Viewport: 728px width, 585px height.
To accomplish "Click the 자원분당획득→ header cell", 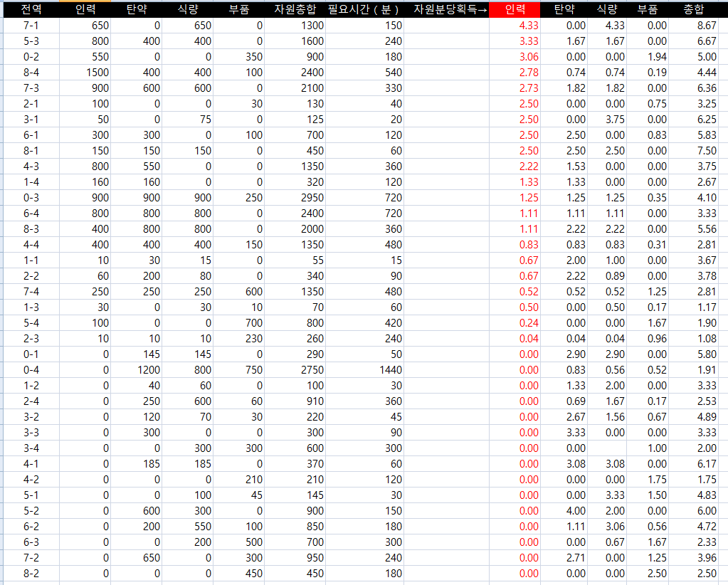I will (x=446, y=9).
